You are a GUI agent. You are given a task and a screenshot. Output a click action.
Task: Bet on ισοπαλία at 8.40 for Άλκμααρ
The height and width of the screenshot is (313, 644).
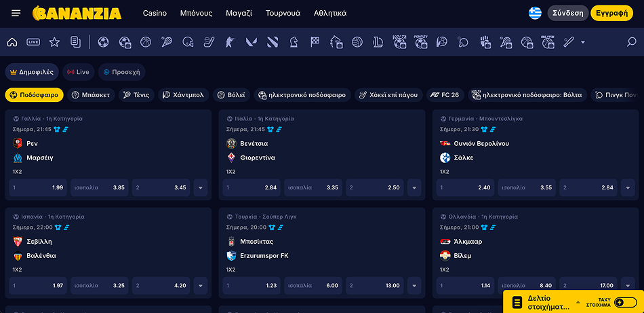coord(527,285)
